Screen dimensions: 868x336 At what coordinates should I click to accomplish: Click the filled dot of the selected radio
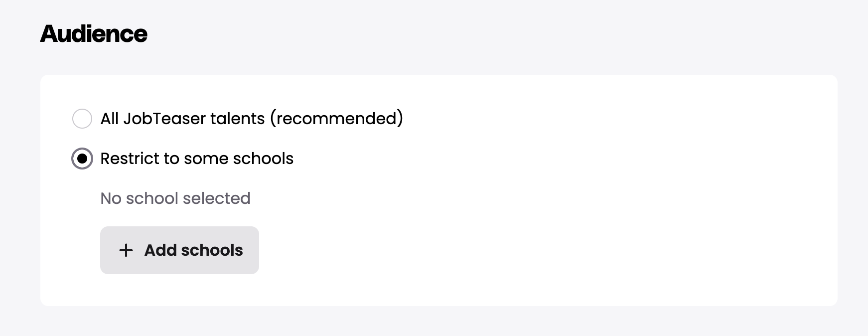pyautogui.click(x=82, y=159)
